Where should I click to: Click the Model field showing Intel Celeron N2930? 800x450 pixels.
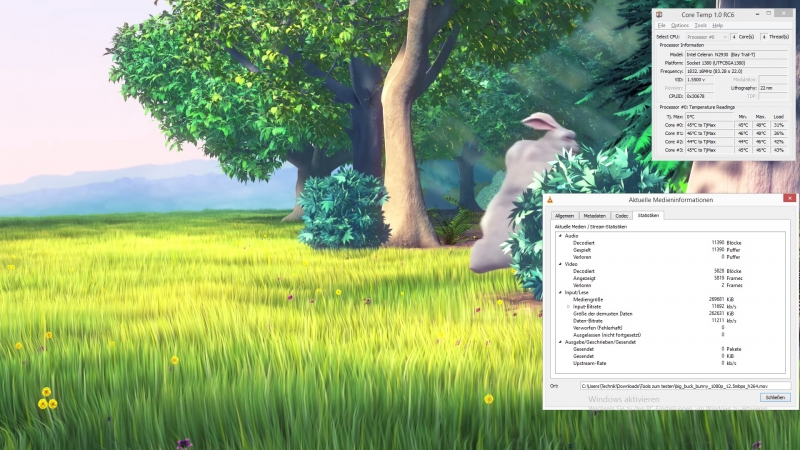pos(736,54)
